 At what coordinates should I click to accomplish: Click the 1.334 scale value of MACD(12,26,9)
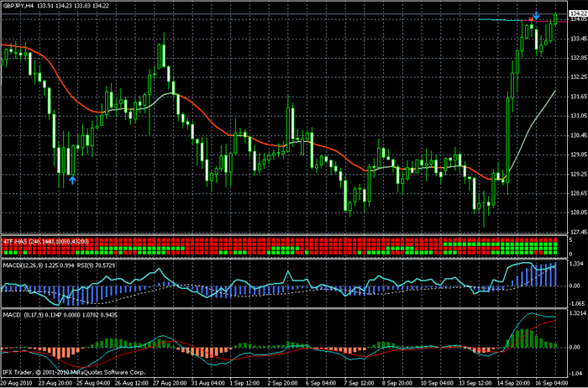[577, 264]
